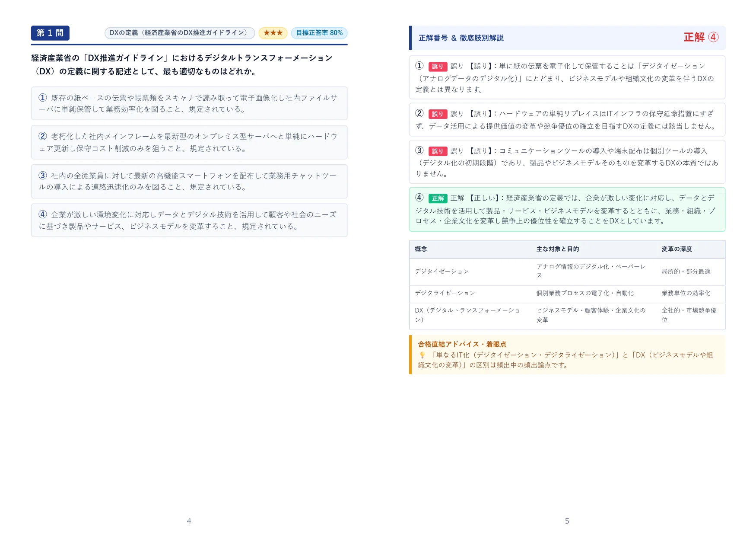Click the red 誤り badge in explanation ①
This screenshot has height=537, width=756.
click(438, 67)
